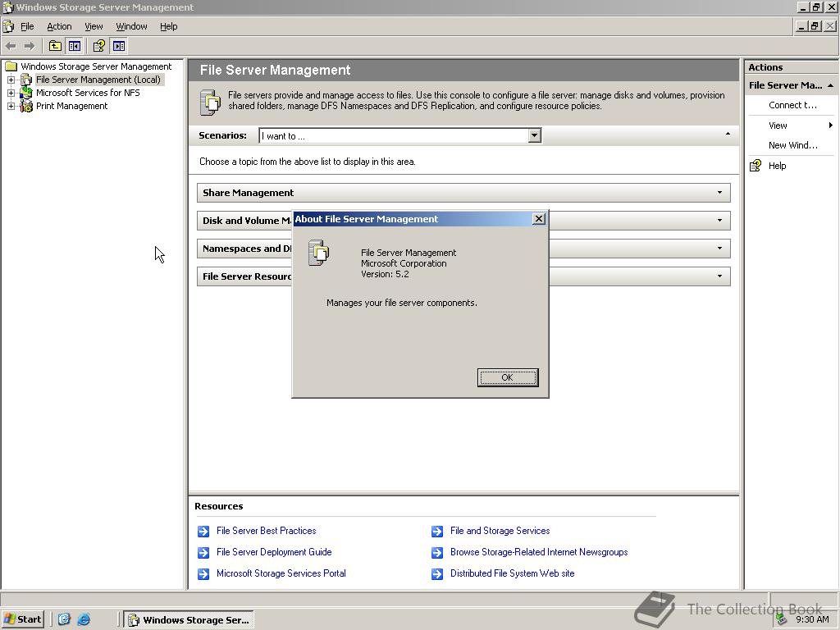Expand Disk and Volume Management section arrow
The image size is (840, 630).
click(x=719, y=220)
